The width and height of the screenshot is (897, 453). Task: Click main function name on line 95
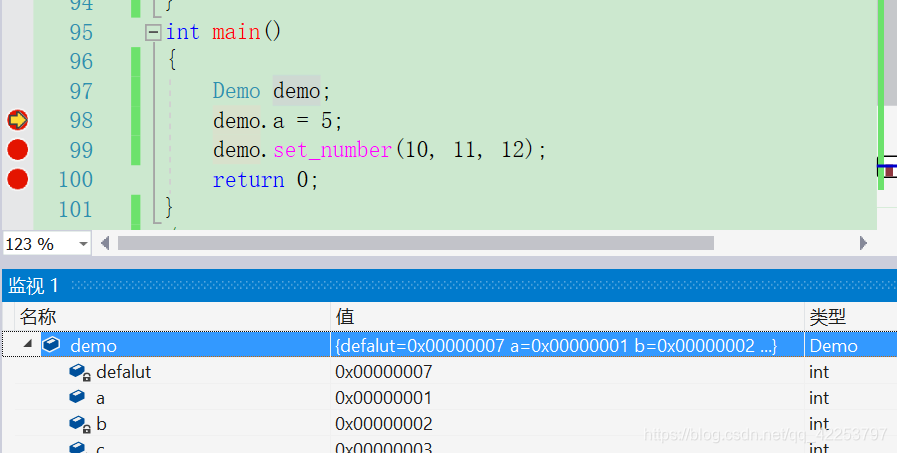[x=236, y=32]
